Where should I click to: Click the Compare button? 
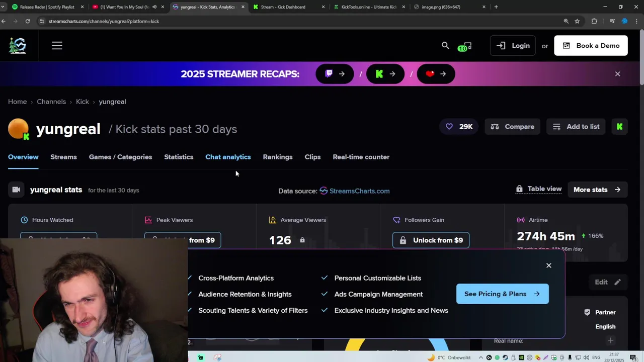513,127
